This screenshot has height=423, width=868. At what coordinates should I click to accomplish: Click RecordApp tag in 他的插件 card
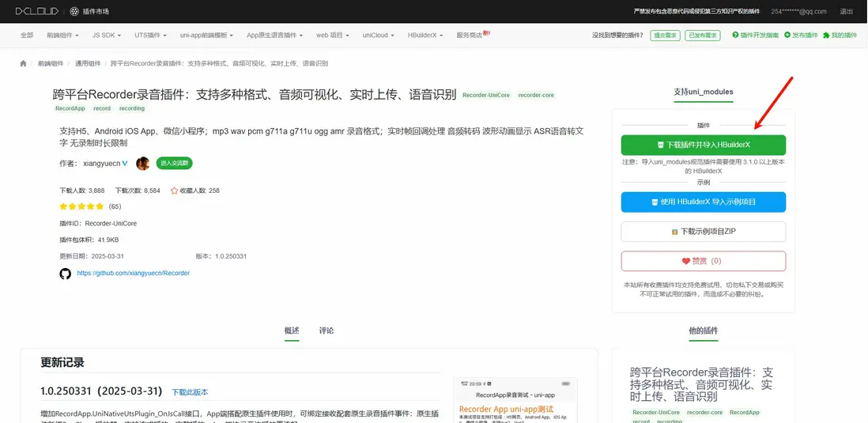[745, 413]
